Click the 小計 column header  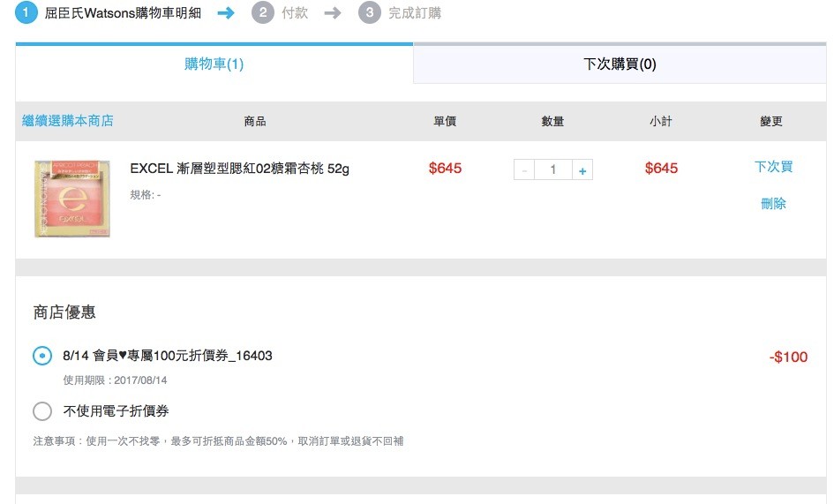(661, 121)
